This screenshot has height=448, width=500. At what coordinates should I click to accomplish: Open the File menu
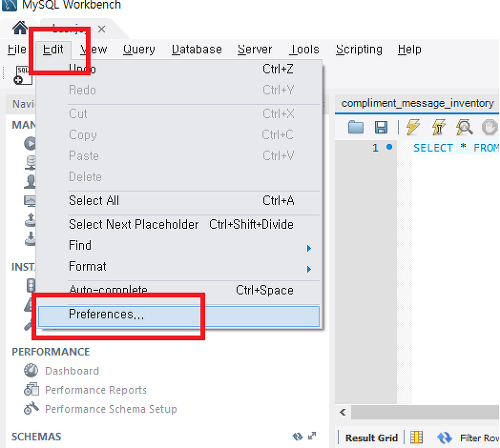(17, 49)
